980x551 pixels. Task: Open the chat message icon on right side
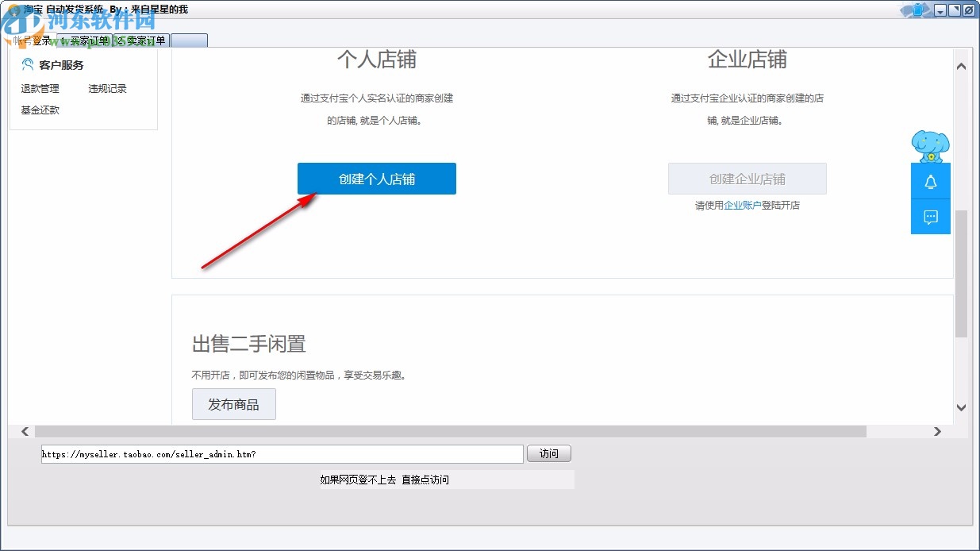point(930,216)
